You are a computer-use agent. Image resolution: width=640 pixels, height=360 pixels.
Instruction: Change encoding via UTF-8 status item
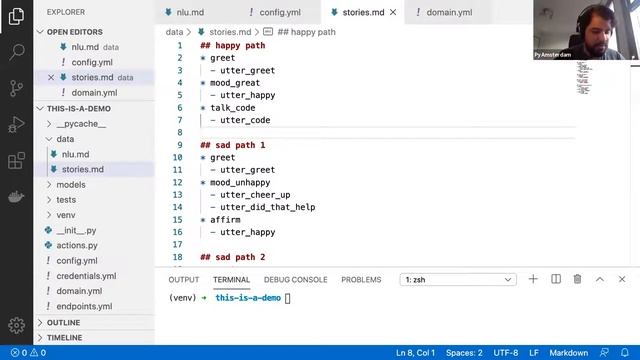(x=506, y=353)
